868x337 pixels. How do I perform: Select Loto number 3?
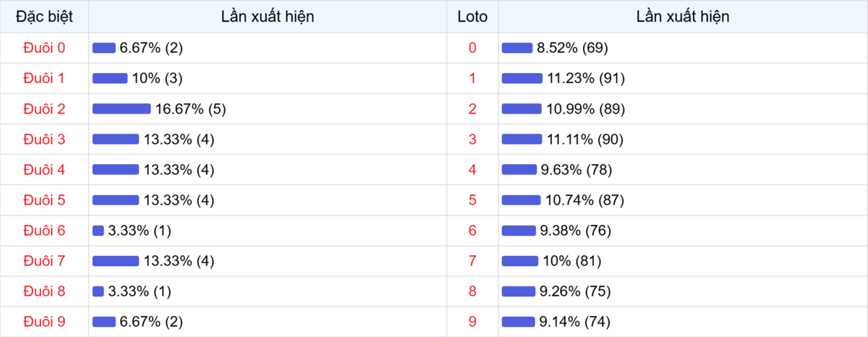[x=473, y=140]
